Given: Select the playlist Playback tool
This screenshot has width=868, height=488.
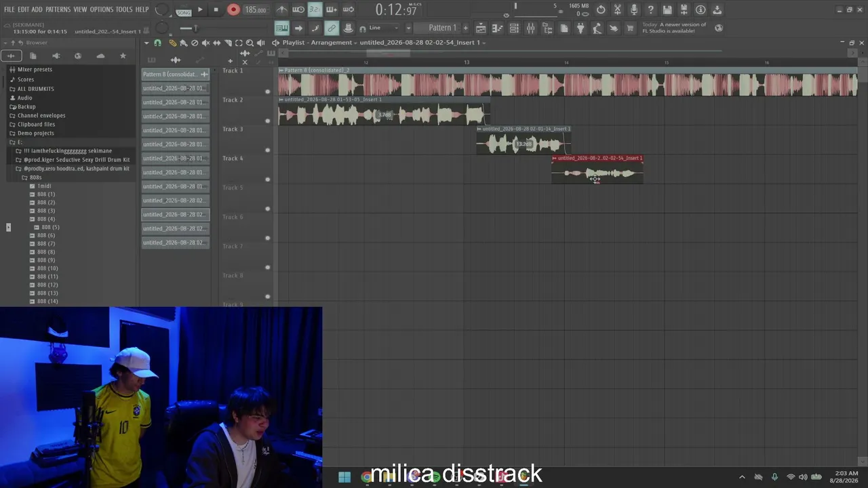Looking at the screenshot, I should click(x=261, y=43).
